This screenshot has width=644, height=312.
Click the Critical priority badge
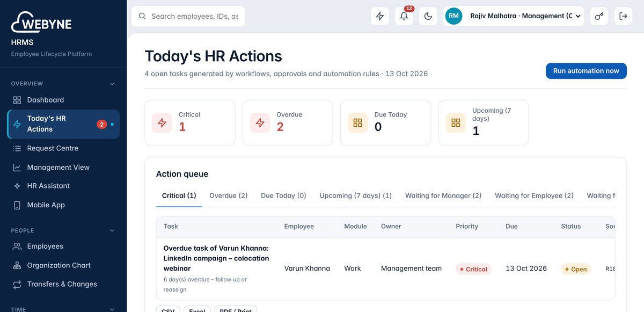coord(473,269)
